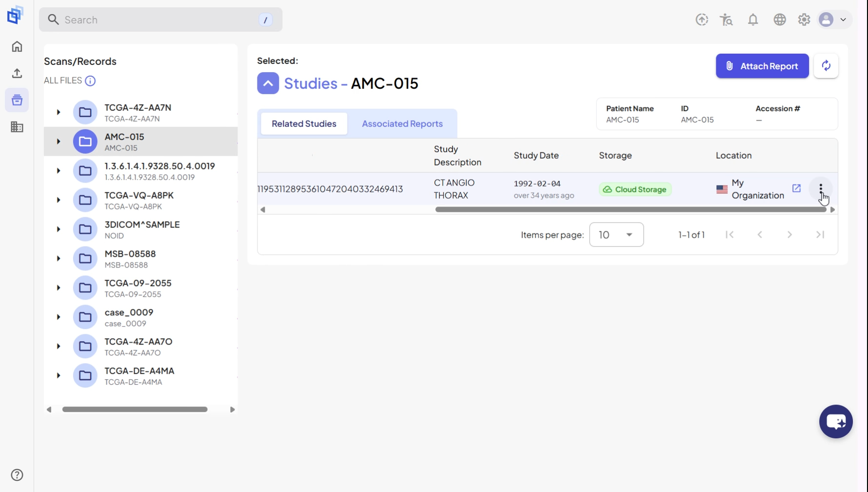Expand the TCGA-DE-A4MA tree row
This screenshot has height=492, width=868.
[59, 376]
